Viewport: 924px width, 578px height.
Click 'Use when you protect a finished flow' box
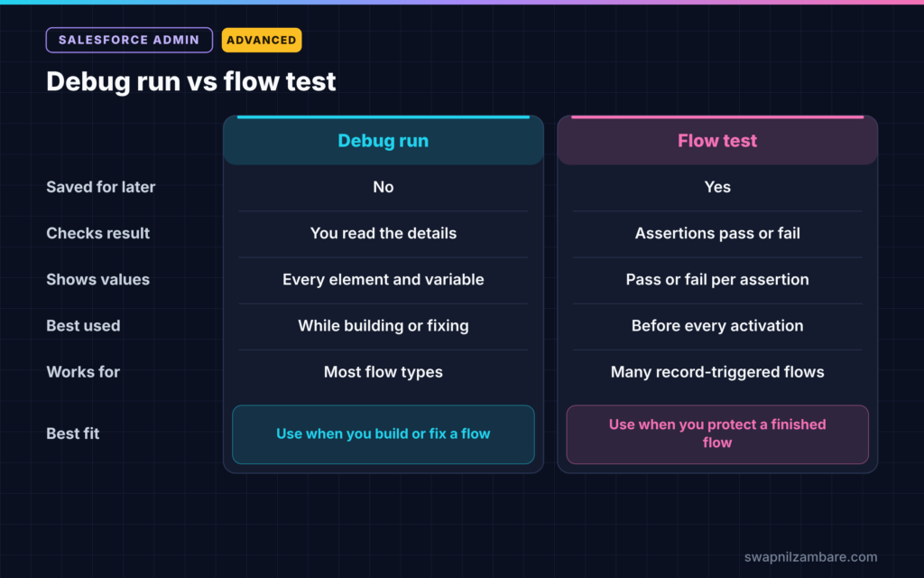click(717, 434)
